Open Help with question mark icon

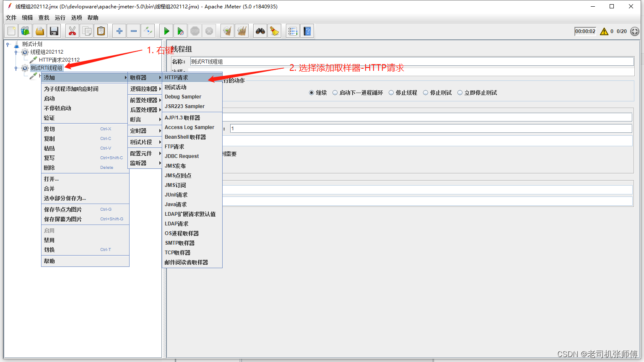coord(307,31)
